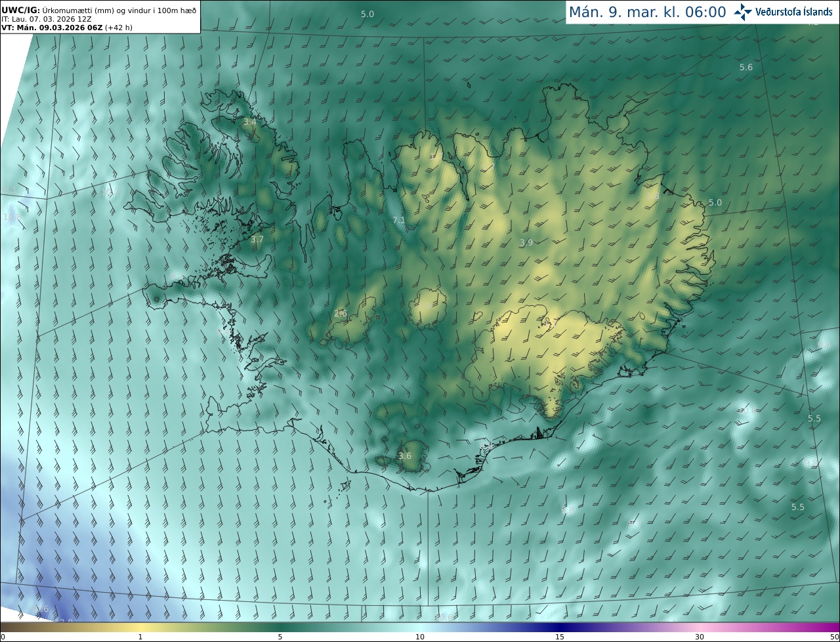This screenshot has height=642, width=840.
Task: Click the initialization time "IT: Lau. 07. 03. 2026 12Z"
Action: coord(47,20)
